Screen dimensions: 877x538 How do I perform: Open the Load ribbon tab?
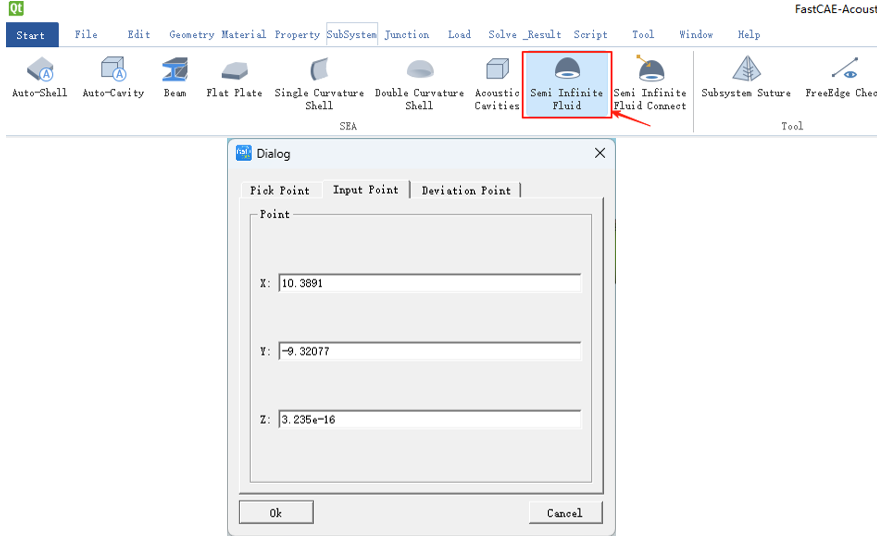(x=459, y=35)
